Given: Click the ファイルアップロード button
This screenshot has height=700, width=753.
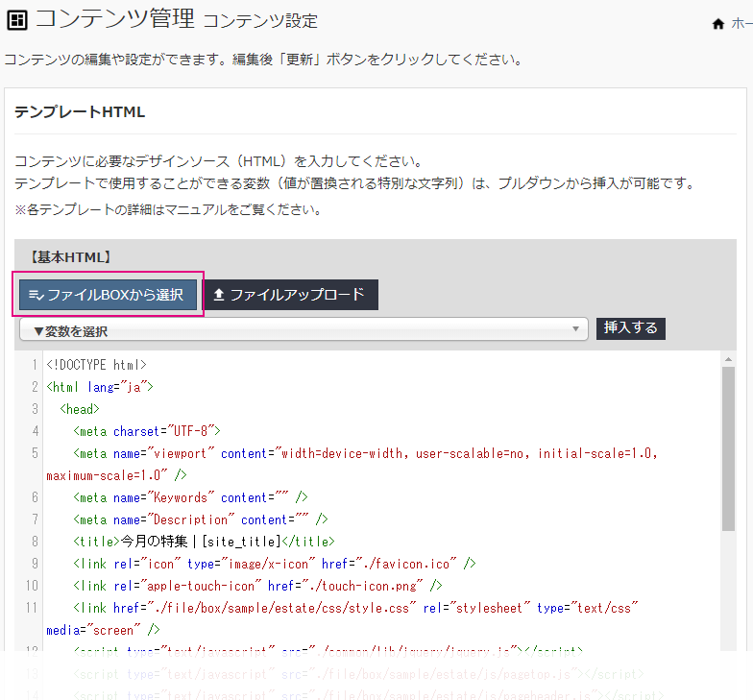Looking at the screenshot, I should click(x=292, y=294).
